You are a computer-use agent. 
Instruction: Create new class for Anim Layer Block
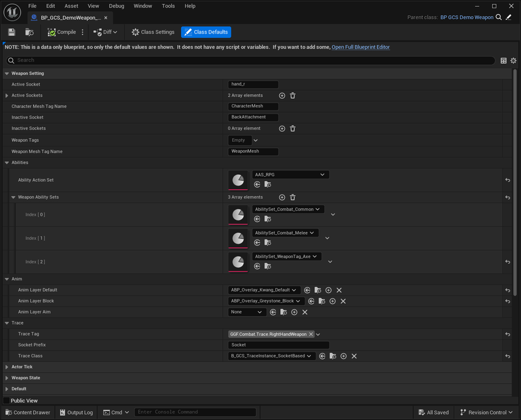(x=333, y=301)
